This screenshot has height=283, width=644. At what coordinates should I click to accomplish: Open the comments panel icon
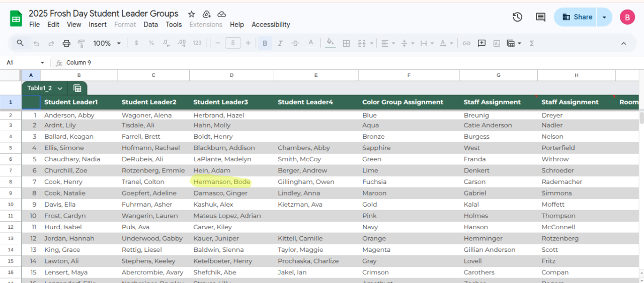point(540,17)
